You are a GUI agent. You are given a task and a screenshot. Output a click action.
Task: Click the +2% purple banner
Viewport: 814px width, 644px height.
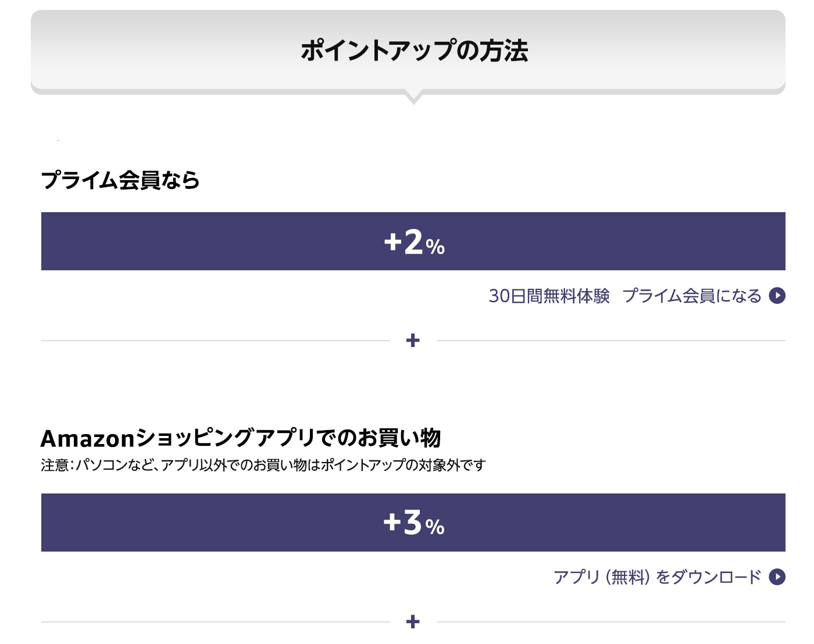(413, 241)
